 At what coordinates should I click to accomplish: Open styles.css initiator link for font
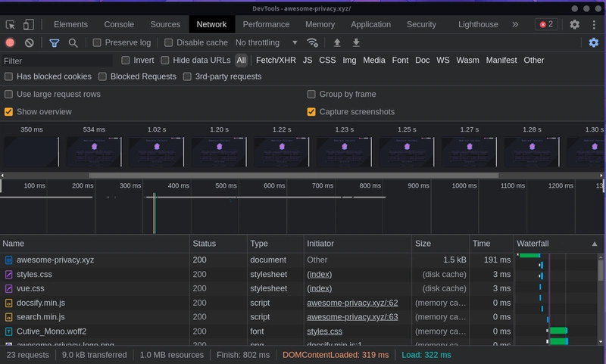325,331
